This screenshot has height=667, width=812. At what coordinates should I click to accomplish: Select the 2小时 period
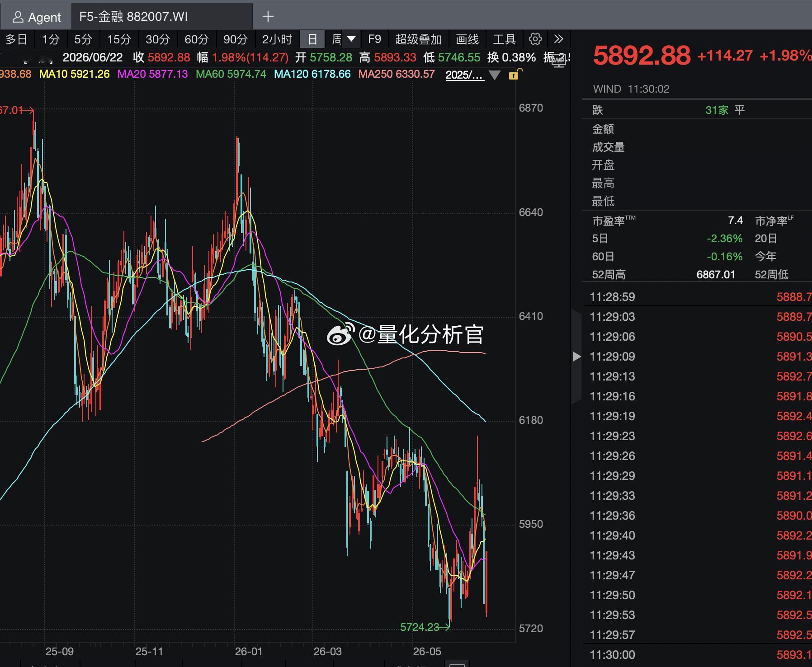[277, 39]
